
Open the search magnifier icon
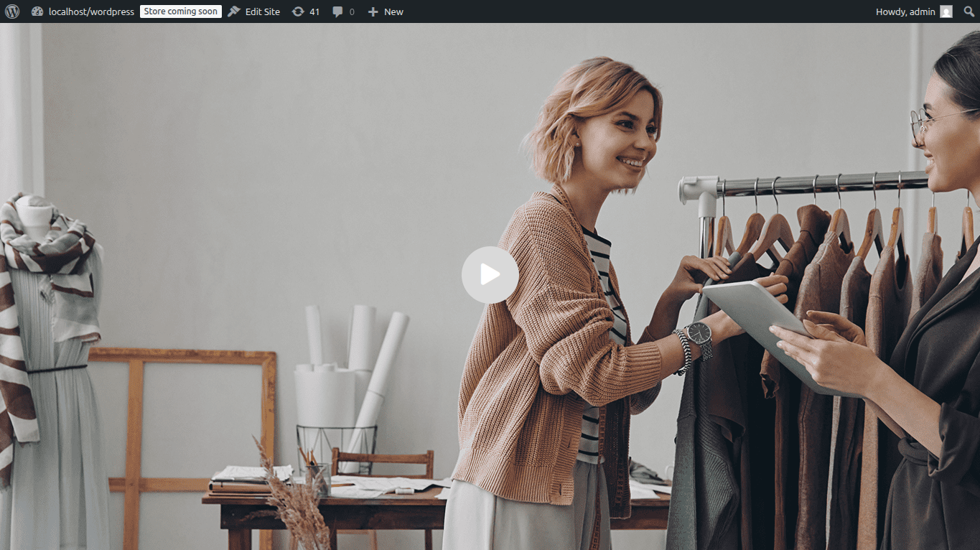point(969,11)
